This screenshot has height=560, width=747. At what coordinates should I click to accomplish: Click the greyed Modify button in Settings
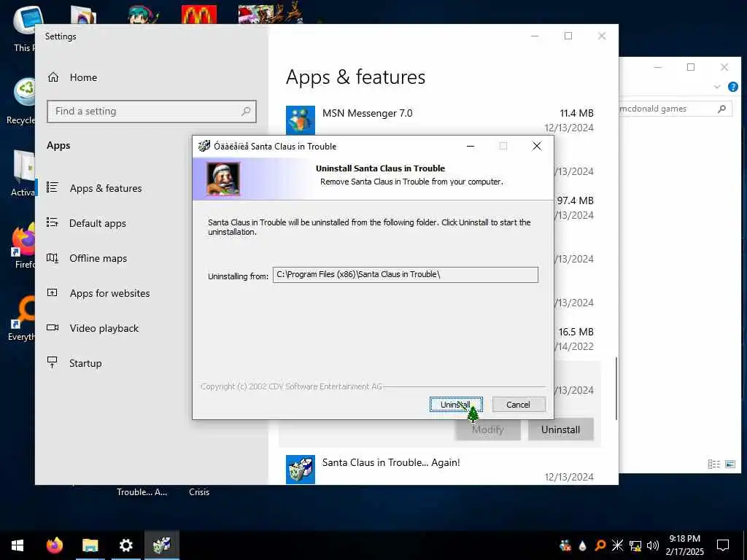(488, 429)
